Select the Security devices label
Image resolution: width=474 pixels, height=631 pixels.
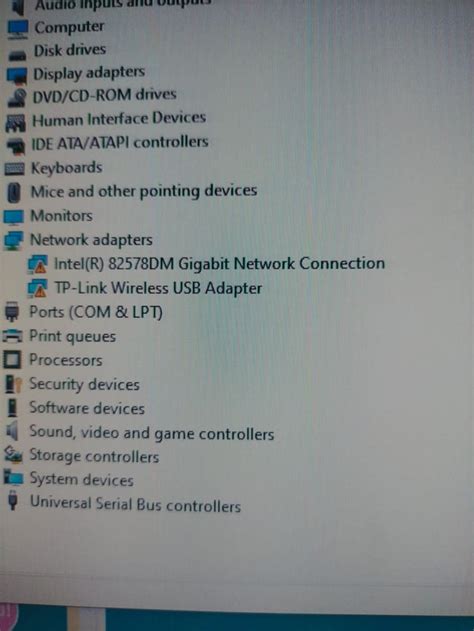pos(84,384)
